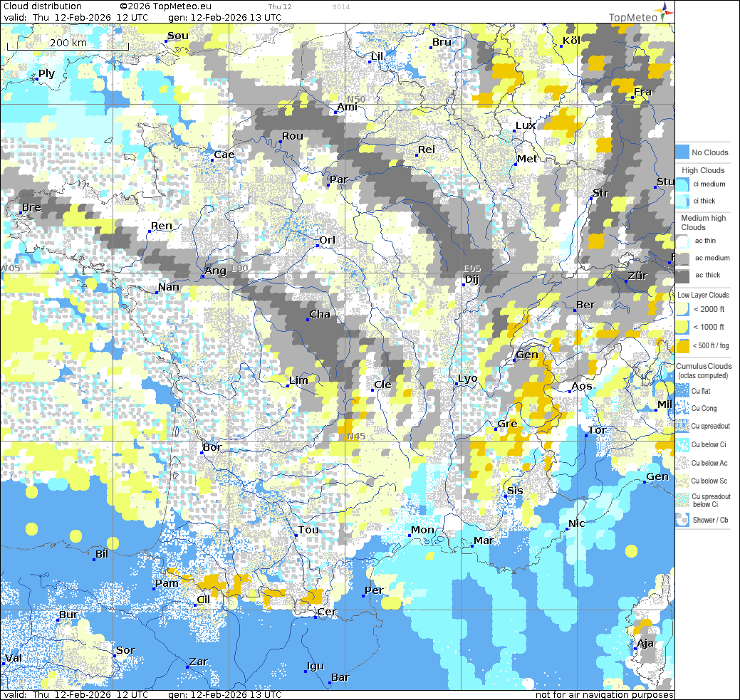Click the Cu below Ac legend icon
Screen dimensions: 740x700
point(682,463)
